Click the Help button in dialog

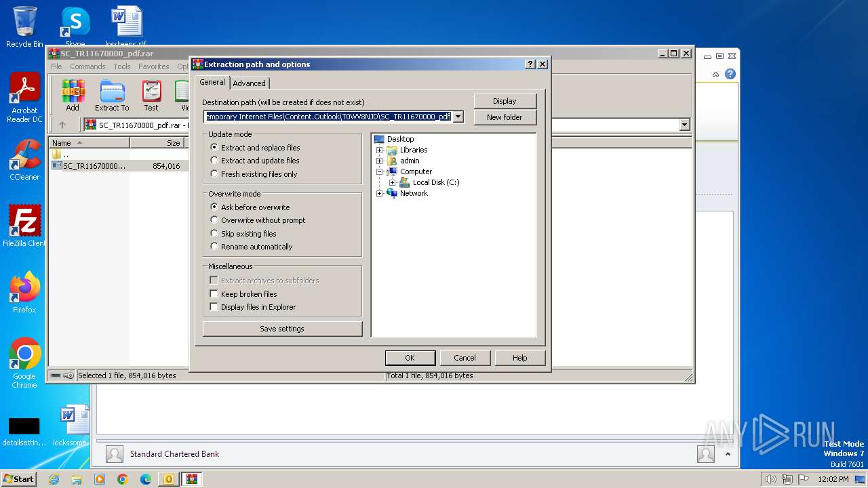520,358
